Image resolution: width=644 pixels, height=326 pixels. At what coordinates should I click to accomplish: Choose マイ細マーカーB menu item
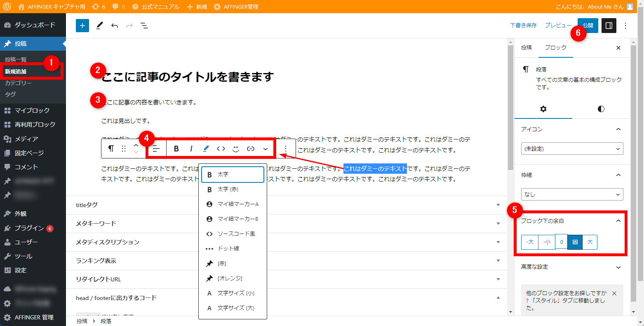(x=233, y=219)
